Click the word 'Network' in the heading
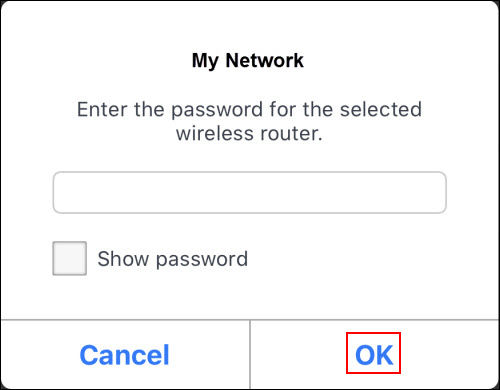This screenshot has height=390, width=500. 265,60
